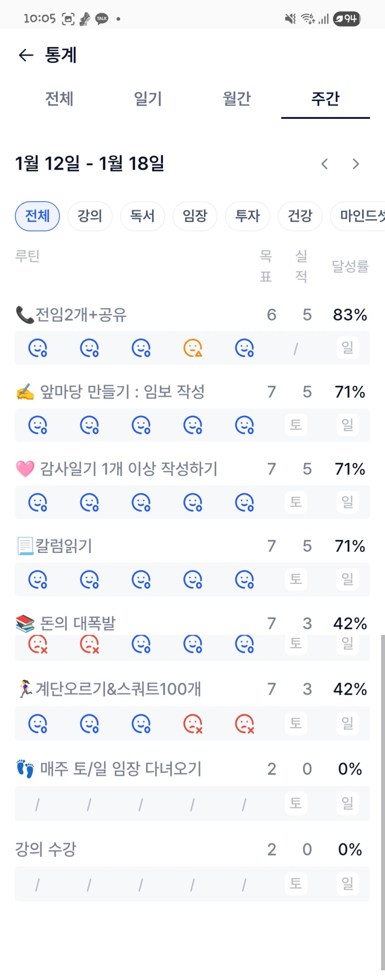Tap the footprints icon beside 매주 토/일 임장
This screenshot has width=385, height=980.
point(25,769)
